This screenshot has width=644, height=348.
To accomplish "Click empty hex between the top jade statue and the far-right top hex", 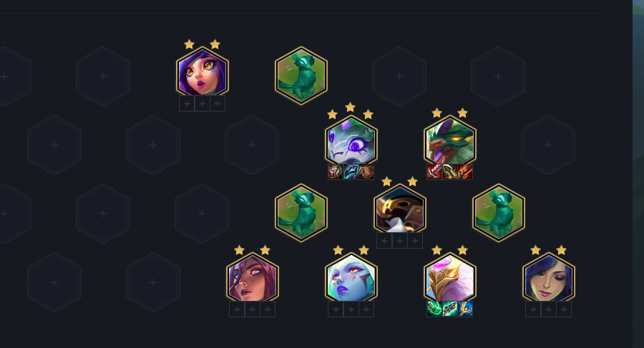I will click(399, 76).
